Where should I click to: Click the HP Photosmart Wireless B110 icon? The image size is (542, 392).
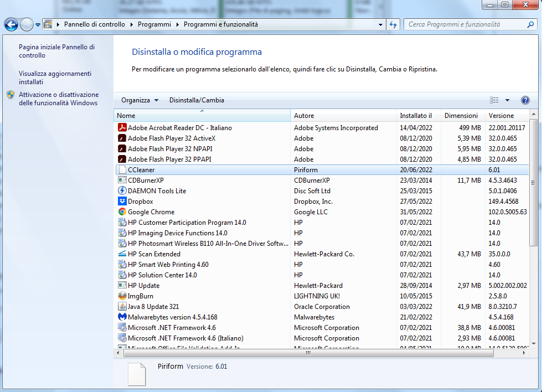click(122, 244)
